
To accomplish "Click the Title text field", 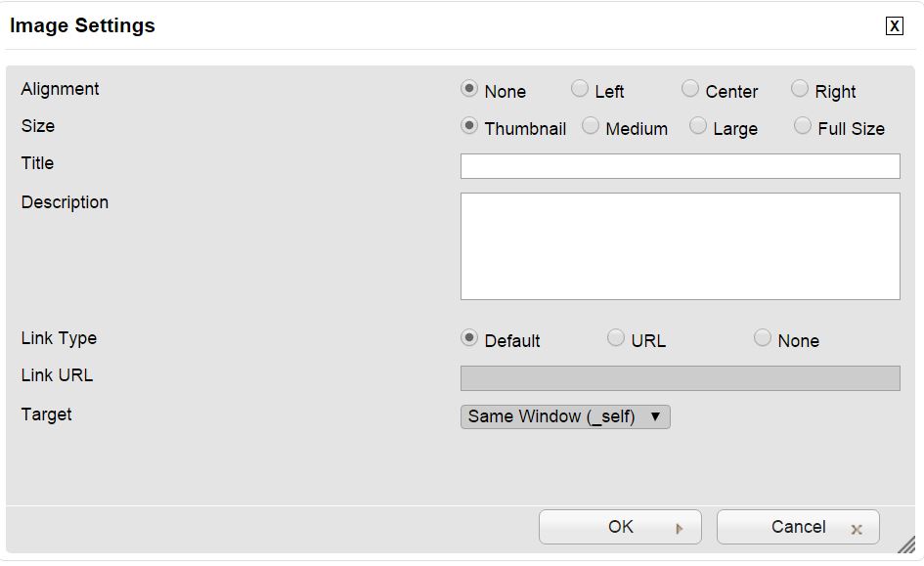I will coord(680,166).
